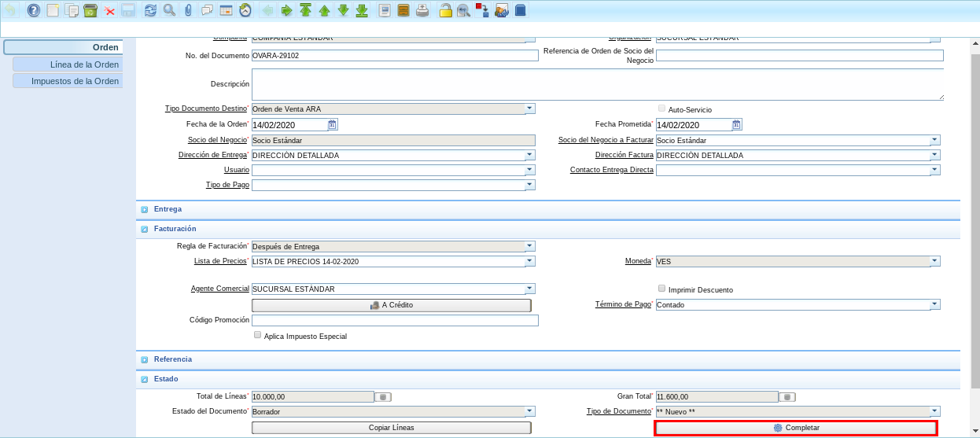Click the printer icon in toolbar
Screen dimensions: 980x438
click(422, 11)
